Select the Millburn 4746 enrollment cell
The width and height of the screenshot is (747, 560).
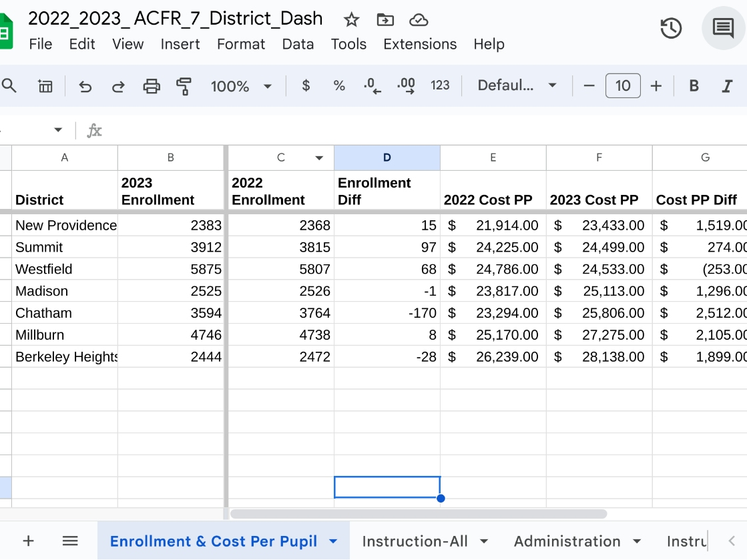(x=170, y=335)
